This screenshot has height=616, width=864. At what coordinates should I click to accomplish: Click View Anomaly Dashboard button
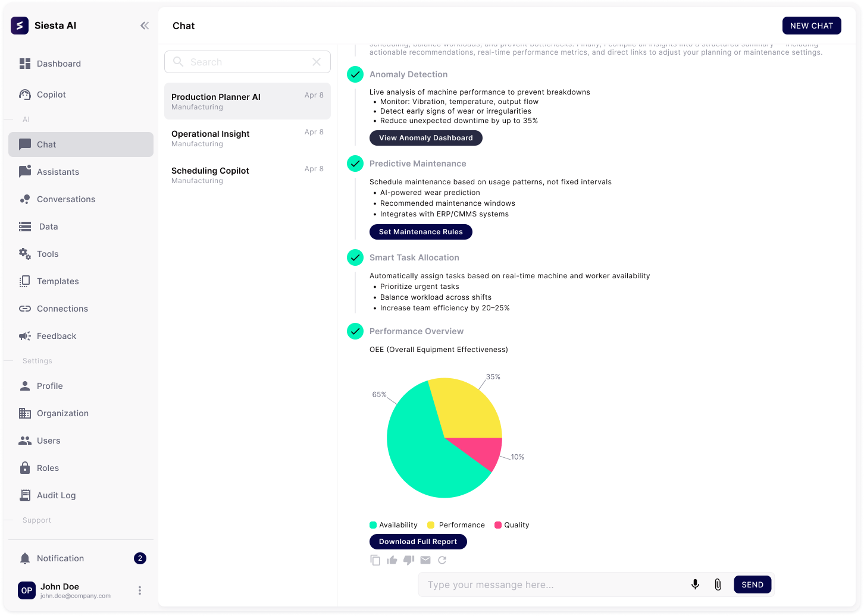(x=425, y=138)
